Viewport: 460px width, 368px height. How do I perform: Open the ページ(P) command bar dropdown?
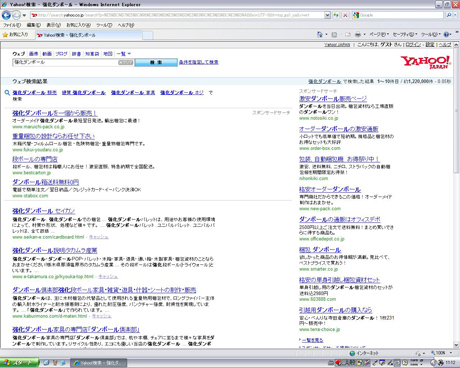(379, 34)
